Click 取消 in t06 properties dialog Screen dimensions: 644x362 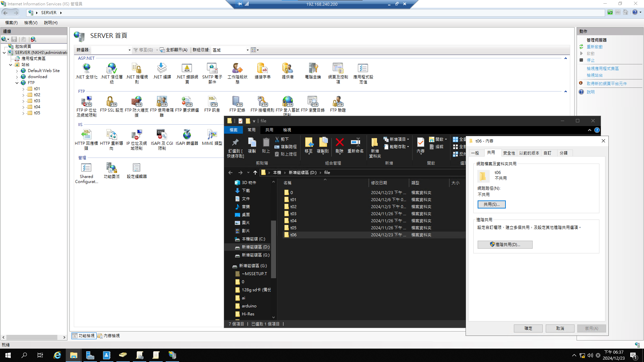point(560,328)
